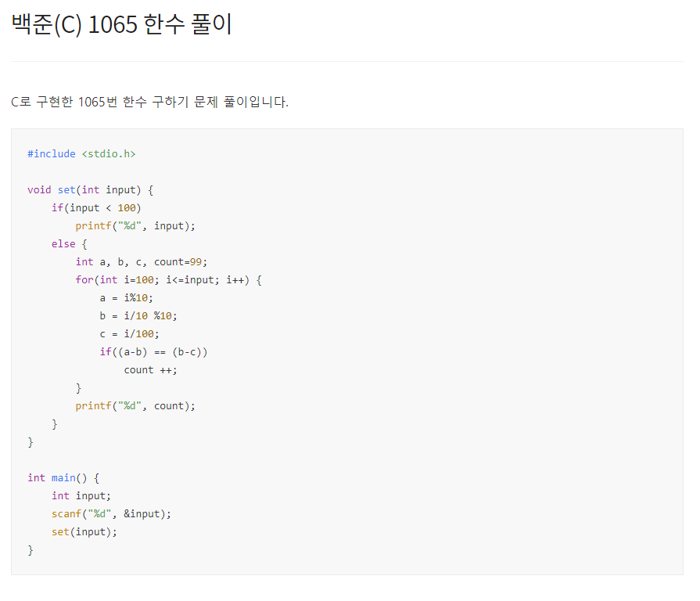Click the 'int a, b, c, count=99;' line
The image size is (700, 601).
(142, 262)
